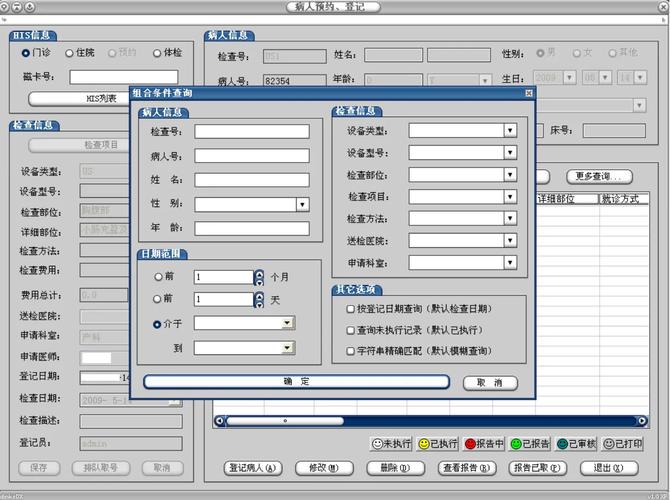Click the 退出(X) button

tap(609, 468)
